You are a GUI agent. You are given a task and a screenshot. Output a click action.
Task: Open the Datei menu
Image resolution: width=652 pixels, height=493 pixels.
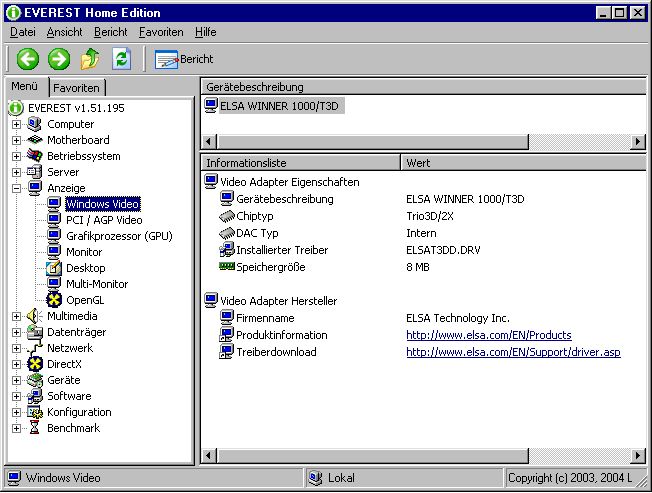[22, 32]
